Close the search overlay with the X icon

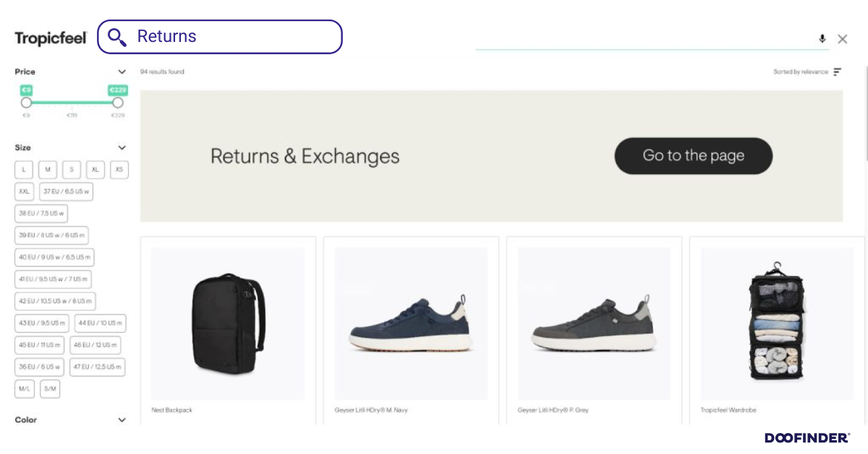pos(842,39)
